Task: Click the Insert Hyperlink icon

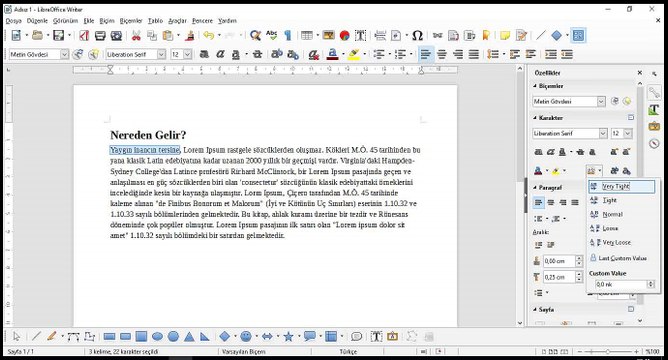Action: 438,35
